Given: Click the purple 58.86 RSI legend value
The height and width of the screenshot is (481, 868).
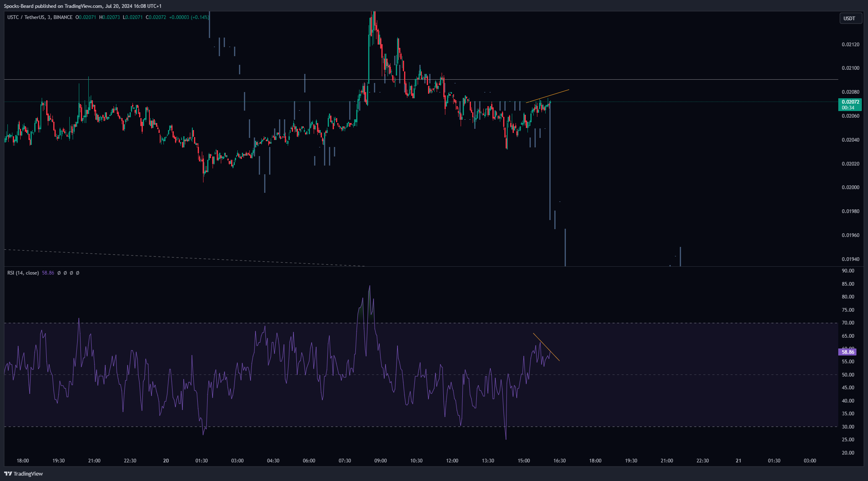Looking at the screenshot, I should [48, 273].
